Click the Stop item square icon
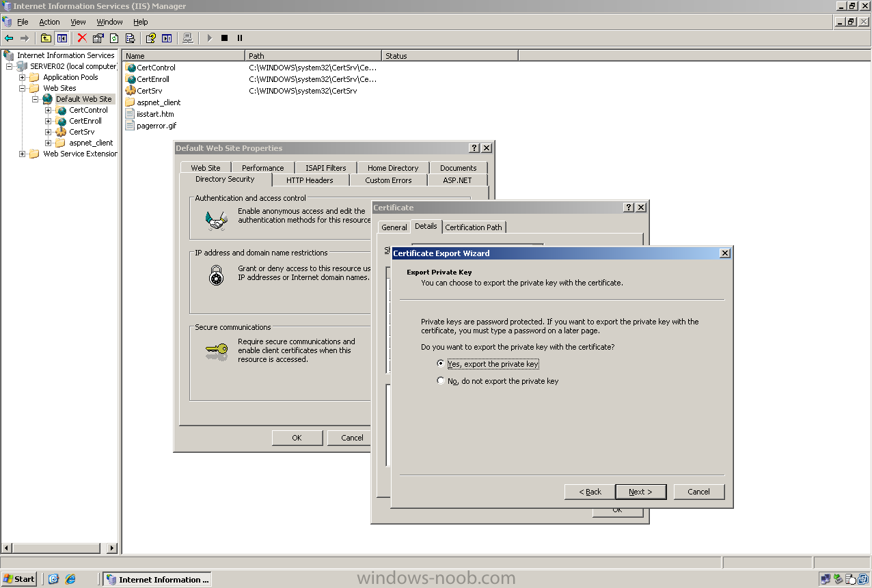This screenshot has width=872, height=588. click(x=224, y=38)
